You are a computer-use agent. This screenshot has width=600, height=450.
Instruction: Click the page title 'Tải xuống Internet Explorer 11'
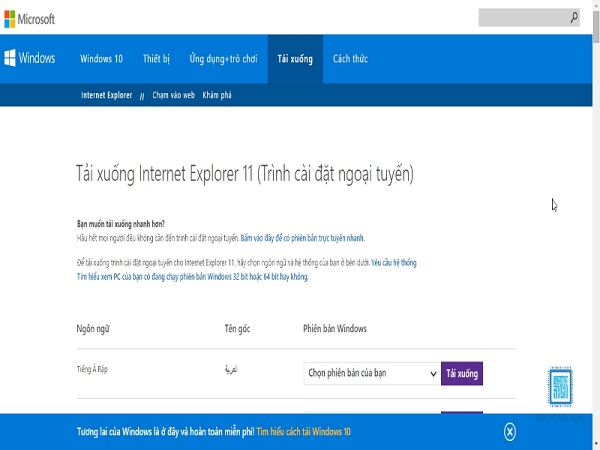245,174
